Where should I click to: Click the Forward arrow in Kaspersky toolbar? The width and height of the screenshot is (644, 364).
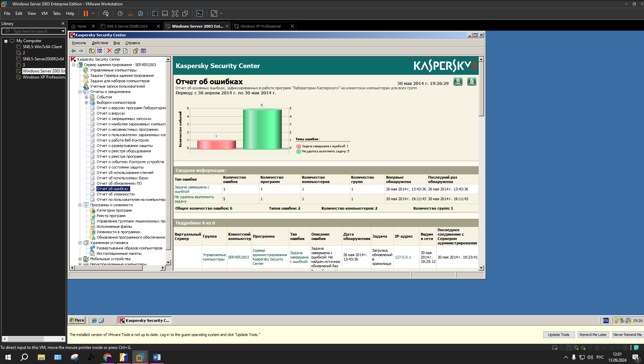coord(81,51)
